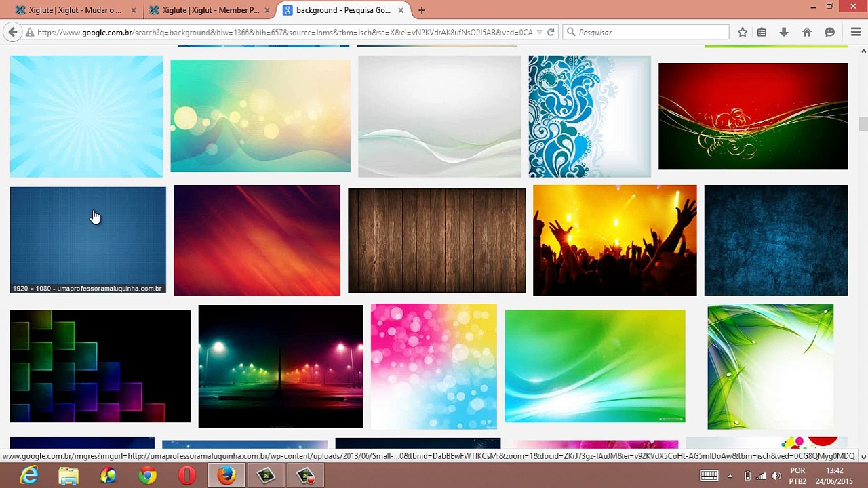
Task: Close the 'background - Pesquisa Go' tab
Action: [401, 10]
